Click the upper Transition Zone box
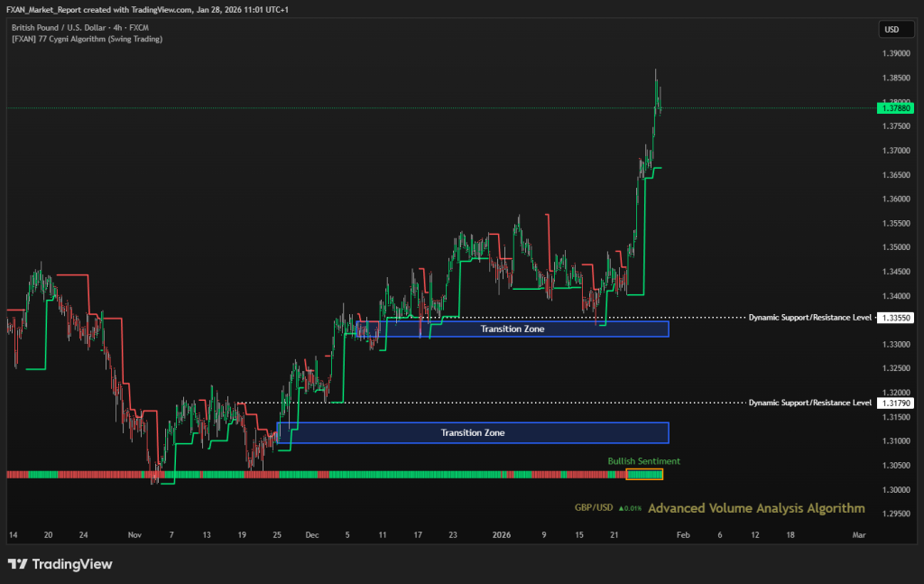Image resolution: width=924 pixels, height=584 pixels. (513, 329)
